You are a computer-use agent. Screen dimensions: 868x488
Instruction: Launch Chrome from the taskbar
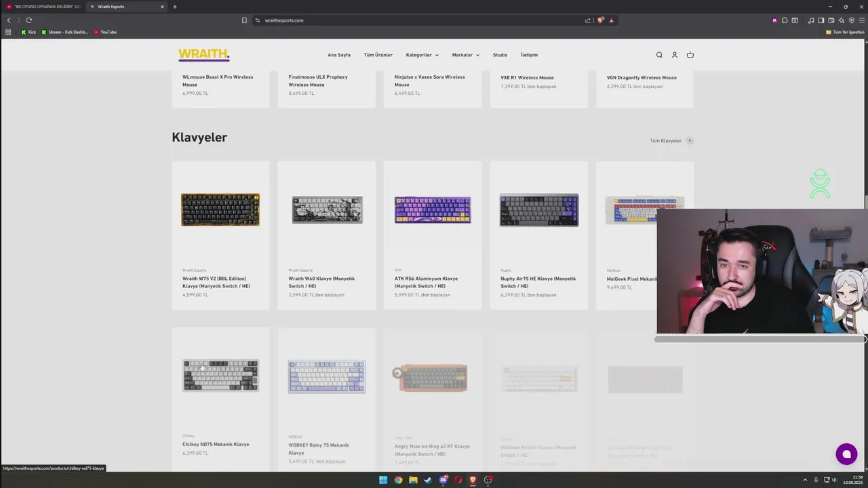(x=398, y=480)
